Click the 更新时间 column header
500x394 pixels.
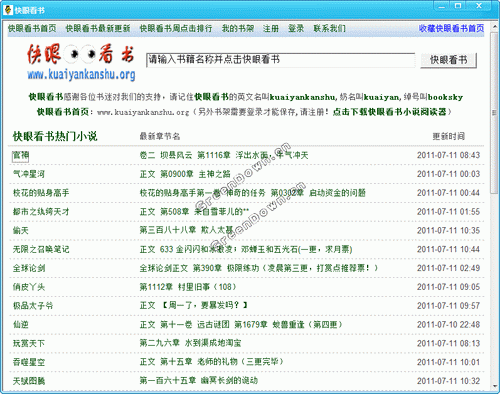click(x=449, y=136)
